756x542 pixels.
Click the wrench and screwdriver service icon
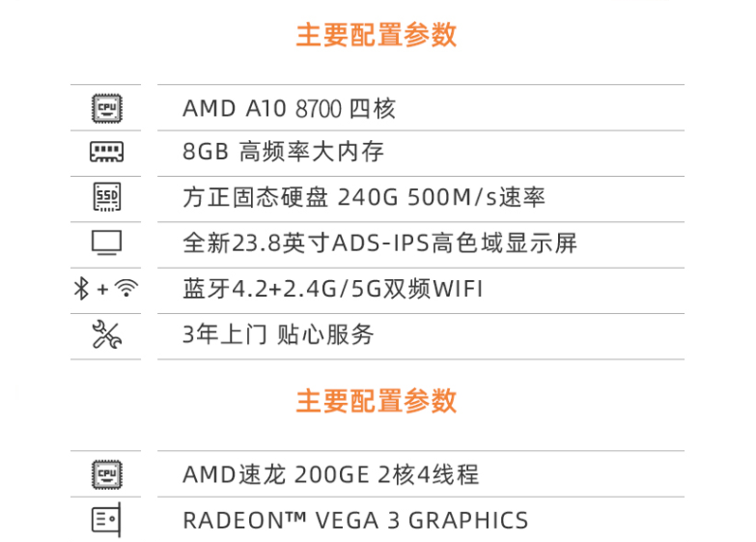coord(106,334)
